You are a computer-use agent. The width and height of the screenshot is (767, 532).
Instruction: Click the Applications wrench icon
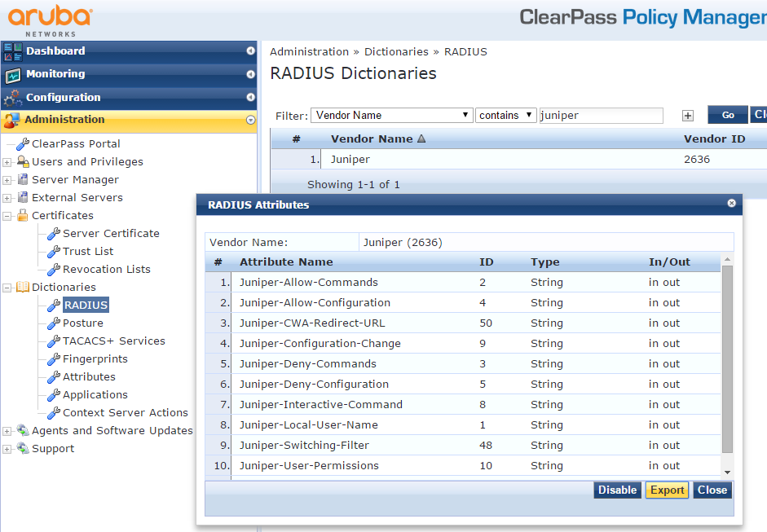click(53, 394)
